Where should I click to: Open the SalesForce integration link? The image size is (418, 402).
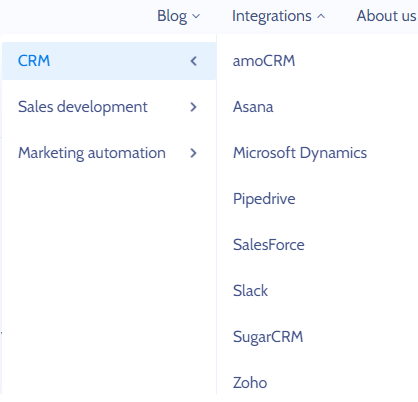coord(269,245)
